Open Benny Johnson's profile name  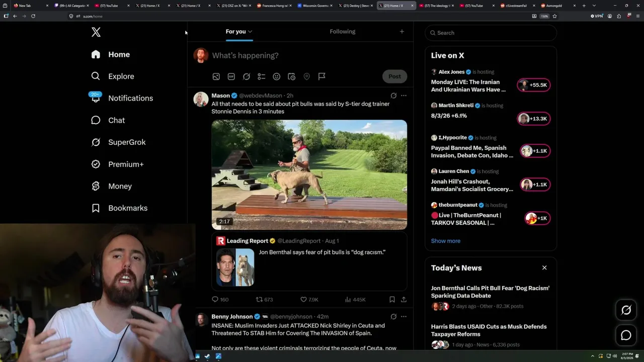point(232,317)
